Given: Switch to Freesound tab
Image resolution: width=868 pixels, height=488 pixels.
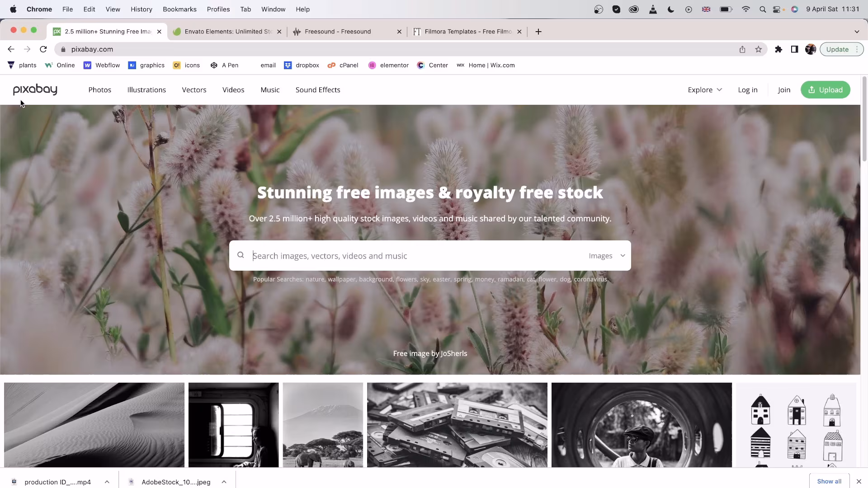Looking at the screenshot, I should pos(337,32).
